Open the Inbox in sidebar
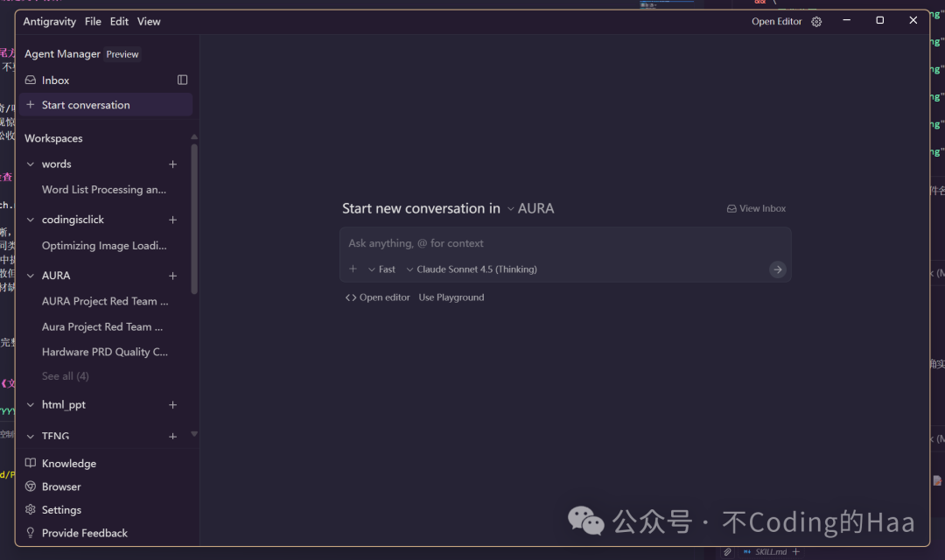This screenshot has width=945, height=560. [55, 80]
